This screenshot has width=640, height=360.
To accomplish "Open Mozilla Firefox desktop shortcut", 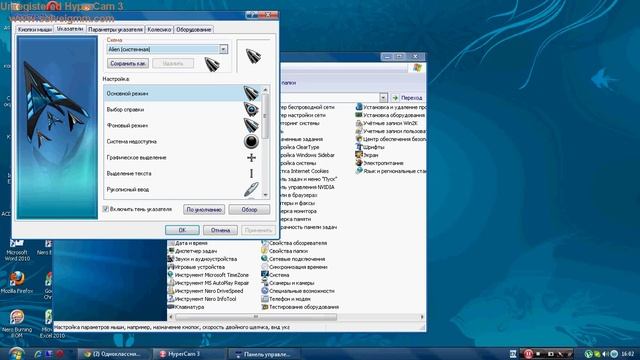I will 17,282.
